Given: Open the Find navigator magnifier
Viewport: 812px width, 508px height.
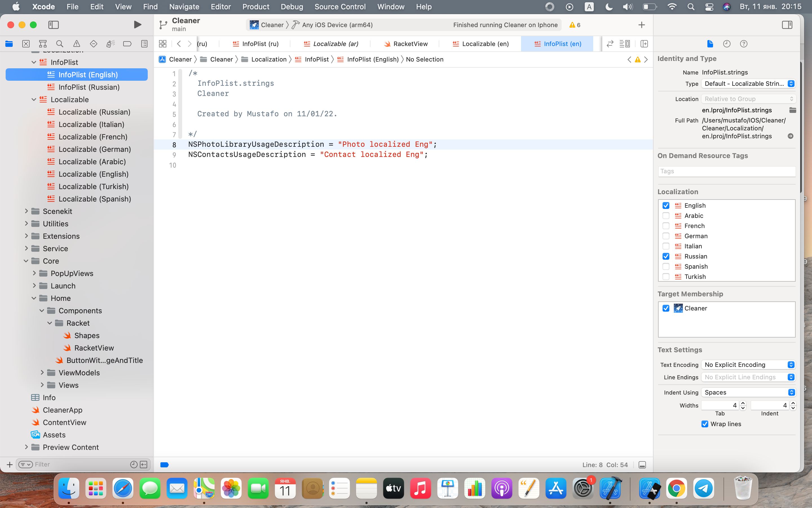Looking at the screenshot, I should 60,44.
